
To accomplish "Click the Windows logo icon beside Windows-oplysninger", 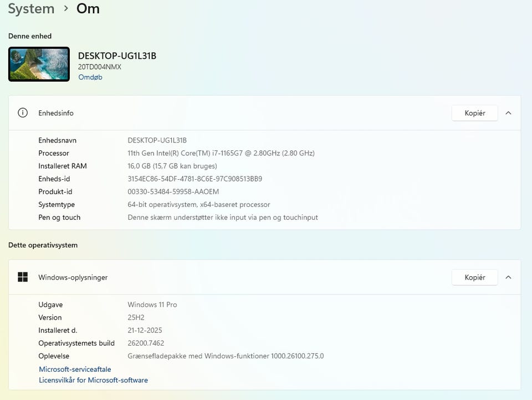I will point(23,277).
